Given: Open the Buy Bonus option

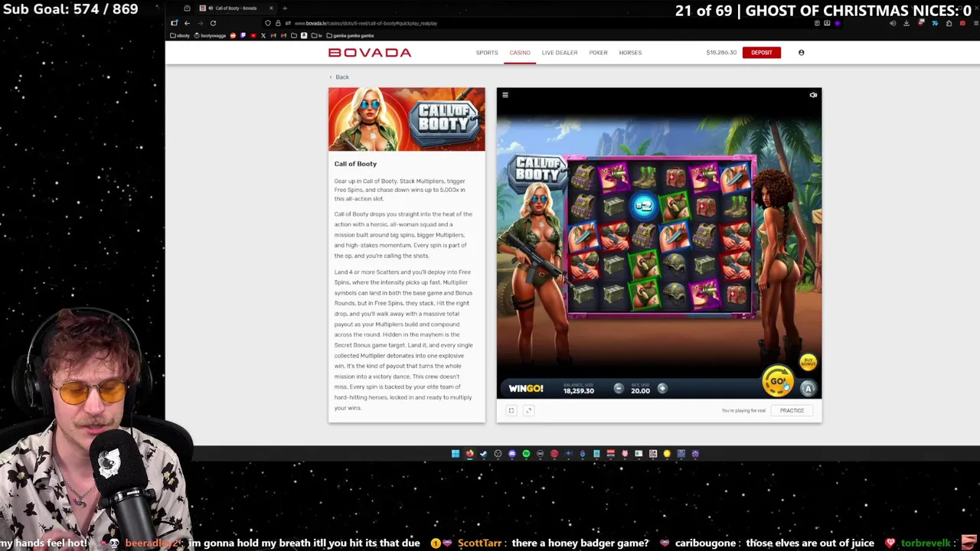Looking at the screenshot, I should (808, 362).
